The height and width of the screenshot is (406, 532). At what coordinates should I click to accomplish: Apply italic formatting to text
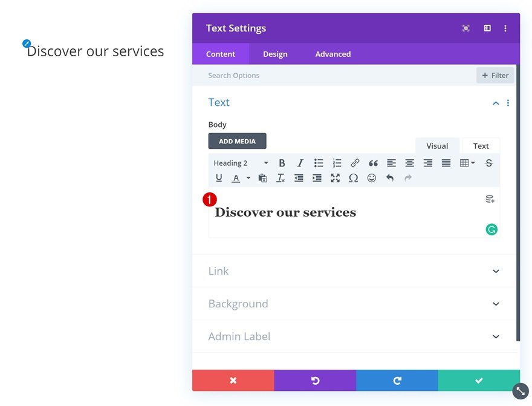300,163
